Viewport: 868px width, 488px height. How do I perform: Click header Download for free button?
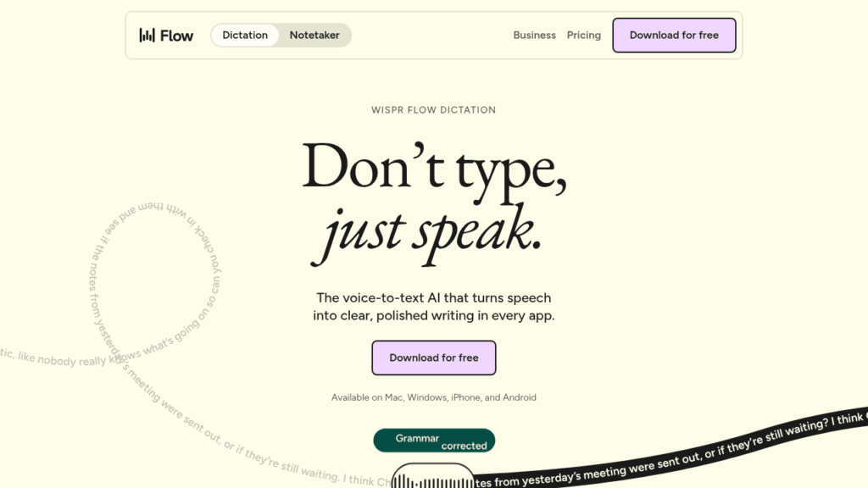(674, 36)
